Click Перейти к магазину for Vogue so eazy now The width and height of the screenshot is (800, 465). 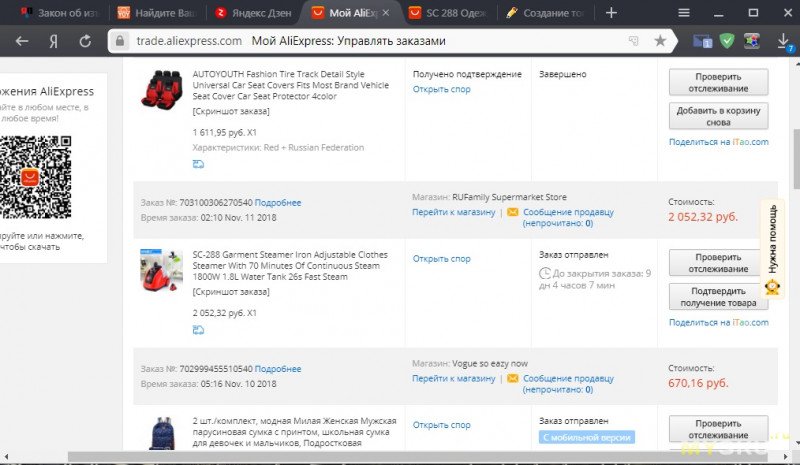point(454,378)
